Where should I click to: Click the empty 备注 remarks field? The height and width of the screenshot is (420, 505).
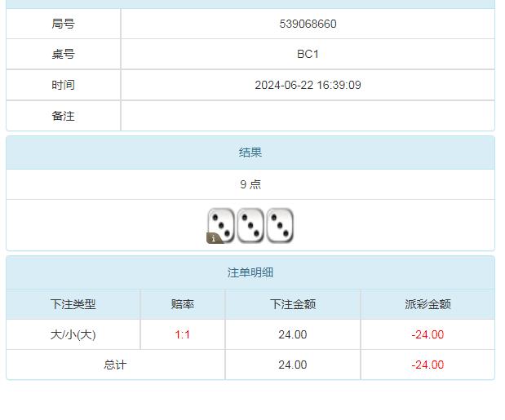tap(308, 116)
